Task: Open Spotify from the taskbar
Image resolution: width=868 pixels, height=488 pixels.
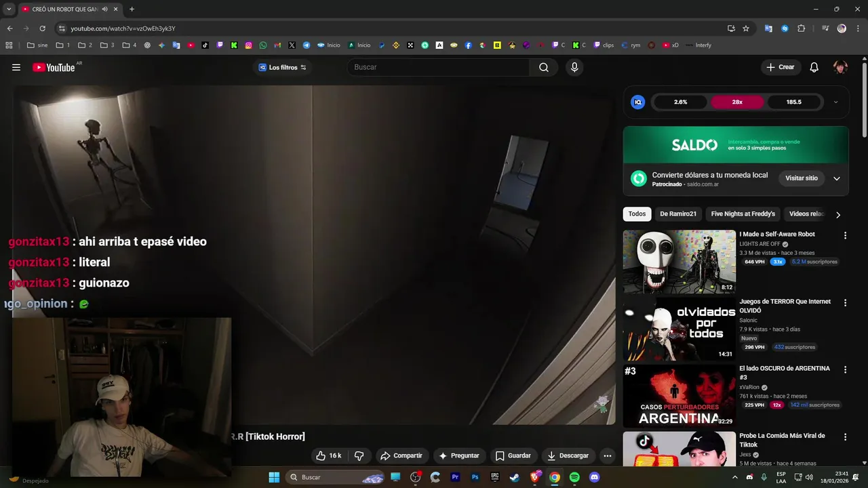Action: 574,477
